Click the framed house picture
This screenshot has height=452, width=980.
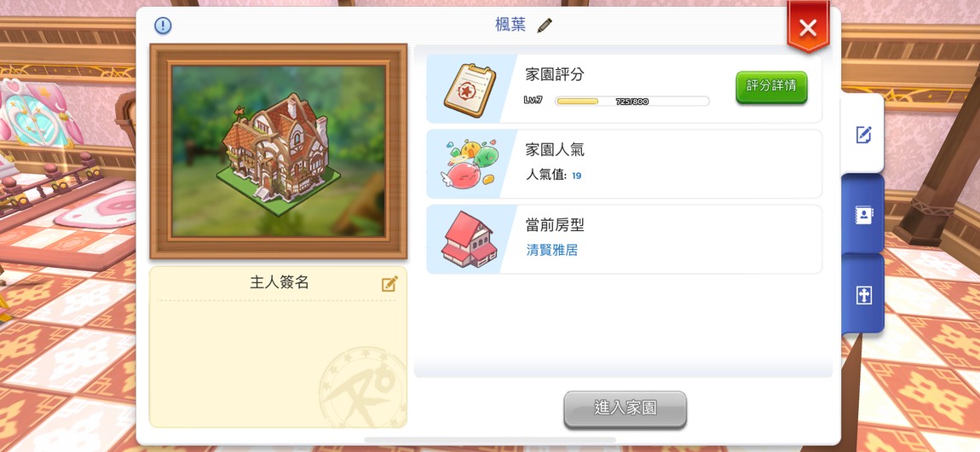pos(278,151)
